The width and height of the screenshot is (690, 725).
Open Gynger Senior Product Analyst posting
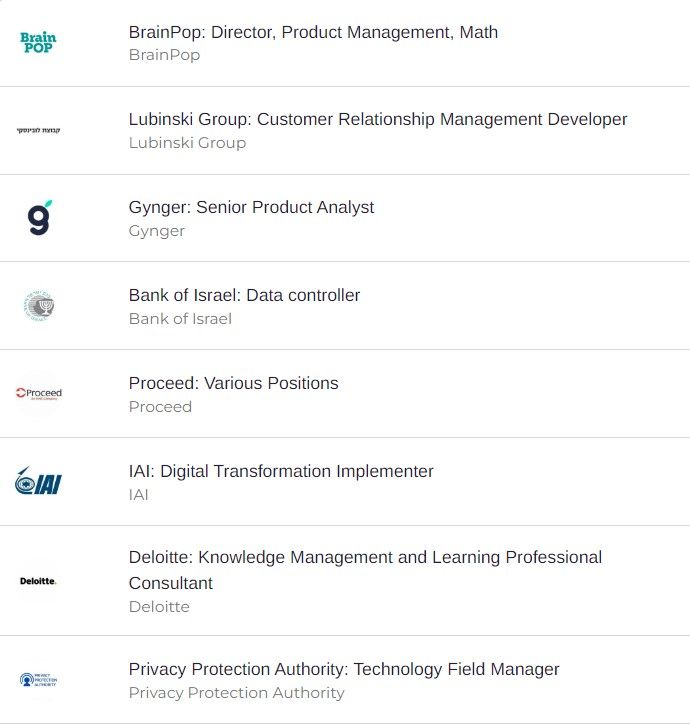pos(251,207)
